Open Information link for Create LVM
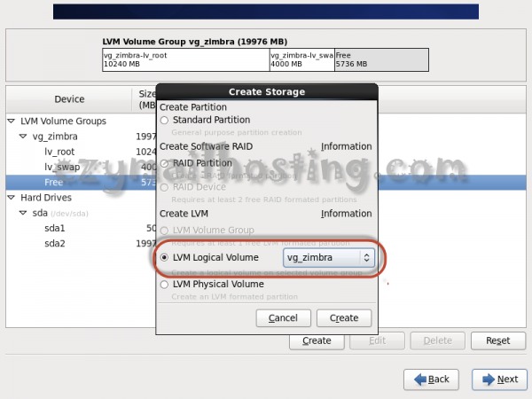The image size is (532, 399). point(347,214)
